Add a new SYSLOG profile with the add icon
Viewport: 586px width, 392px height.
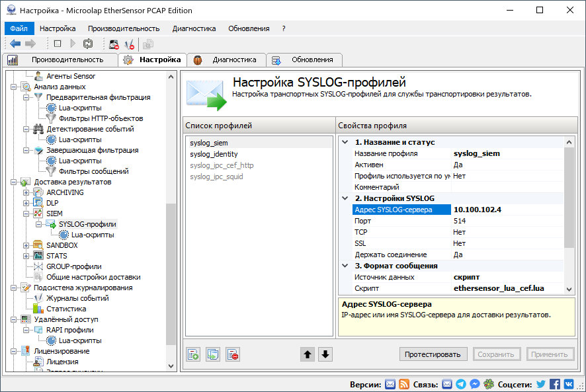point(193,354)
